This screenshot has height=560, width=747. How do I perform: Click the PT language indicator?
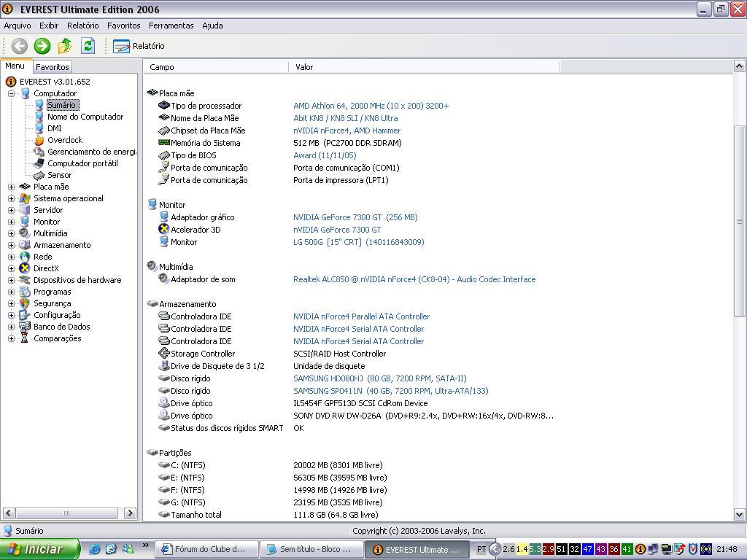[481, 549]
